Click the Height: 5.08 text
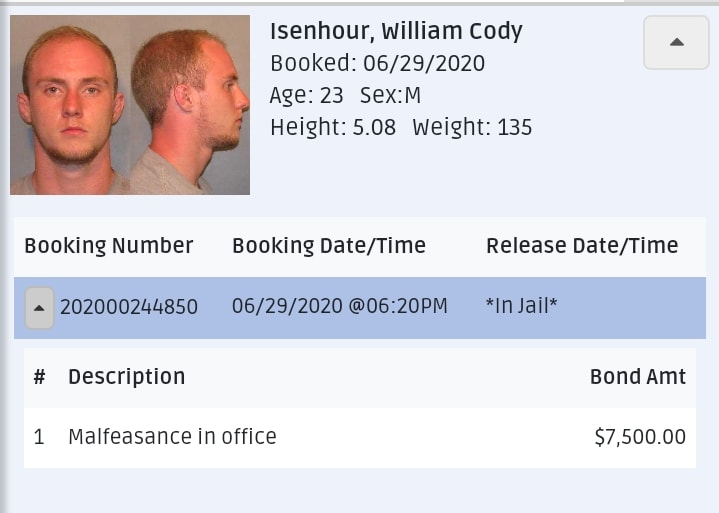 (333, 127)
